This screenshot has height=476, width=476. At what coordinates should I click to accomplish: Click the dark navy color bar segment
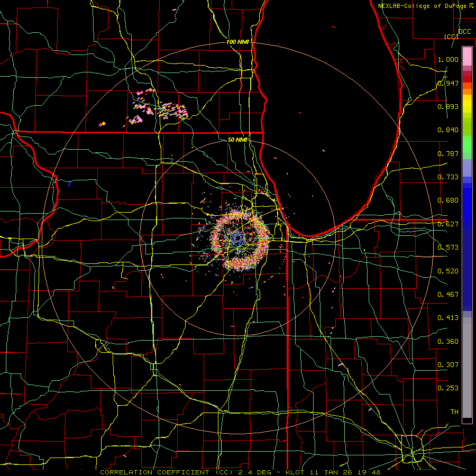pyautogui.click(x=467, y=270)
